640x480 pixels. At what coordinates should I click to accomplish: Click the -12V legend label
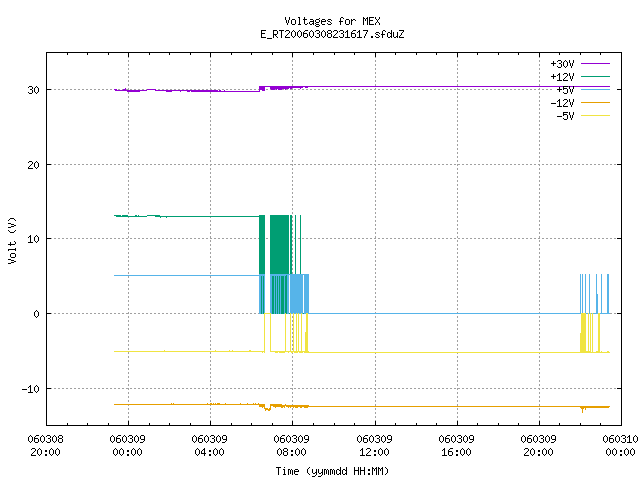click(x=562, y=103)
